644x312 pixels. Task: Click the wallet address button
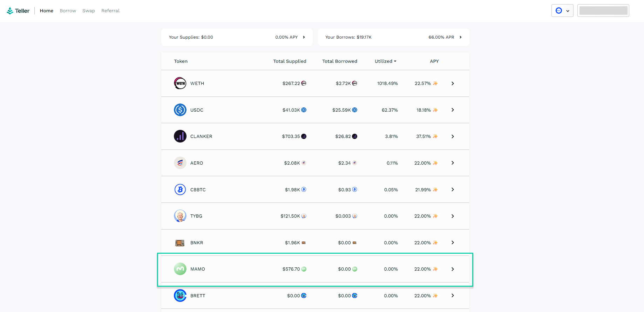tap(603, 11)
